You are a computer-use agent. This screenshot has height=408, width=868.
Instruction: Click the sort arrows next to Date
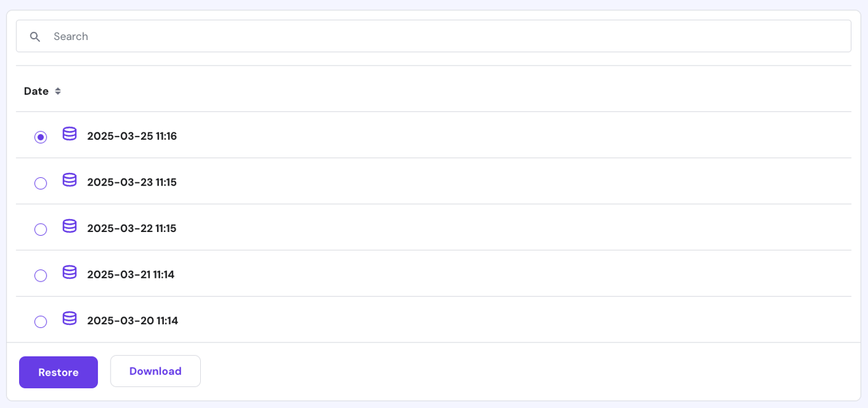pyautogui.click(x=58, y=91)
